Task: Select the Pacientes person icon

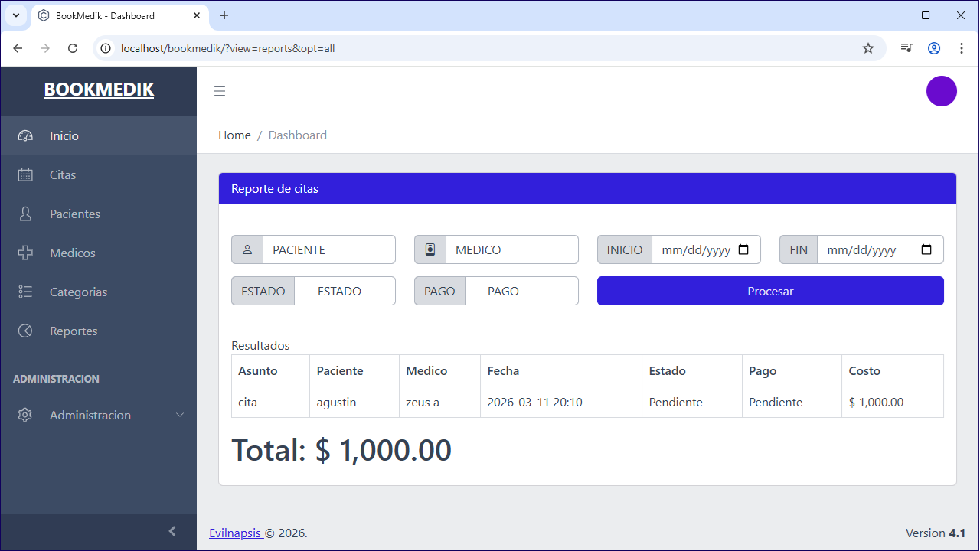Action: pyautogui.click(x=25, y=214)
